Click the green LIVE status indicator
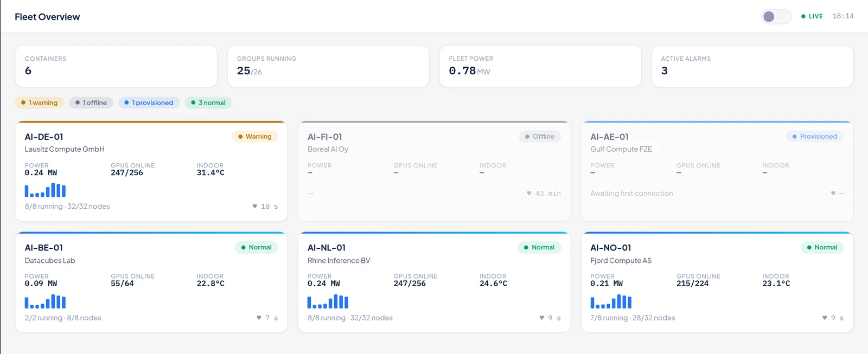The width and height of the screenshot is (868, 354). [812, 16]
